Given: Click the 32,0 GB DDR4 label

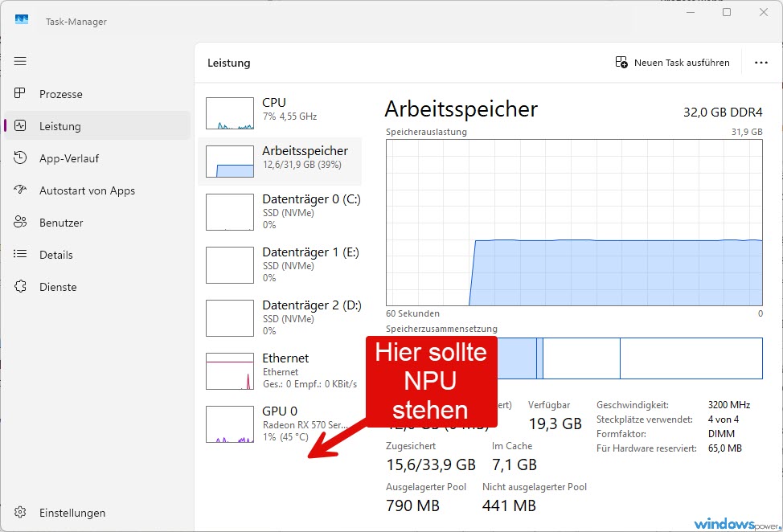Looking at the screenshot, I should pos(723,113).
